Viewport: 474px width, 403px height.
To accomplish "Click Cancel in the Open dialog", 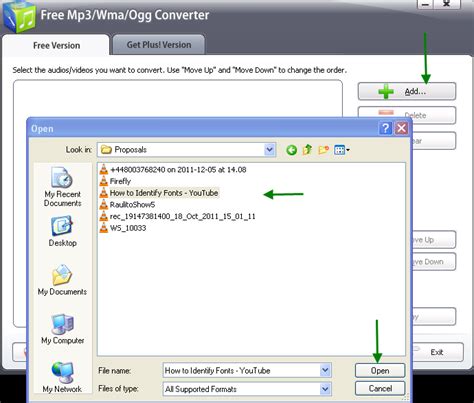I will 380,389.
